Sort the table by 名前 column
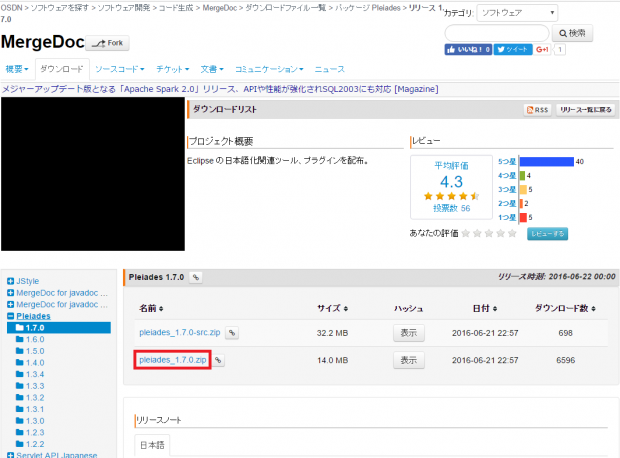This screenshot has height=458, width=620. coord(151,308)
